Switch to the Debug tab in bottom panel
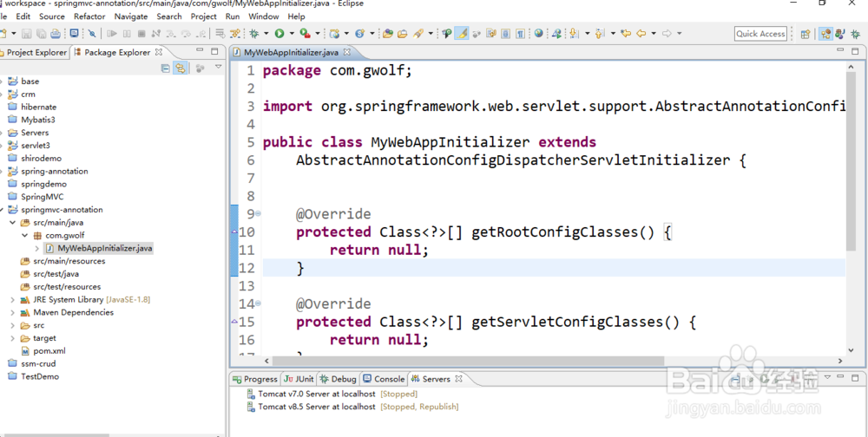Screen dimensions: 868x437 pyautogui.click(x=339, y=379)
